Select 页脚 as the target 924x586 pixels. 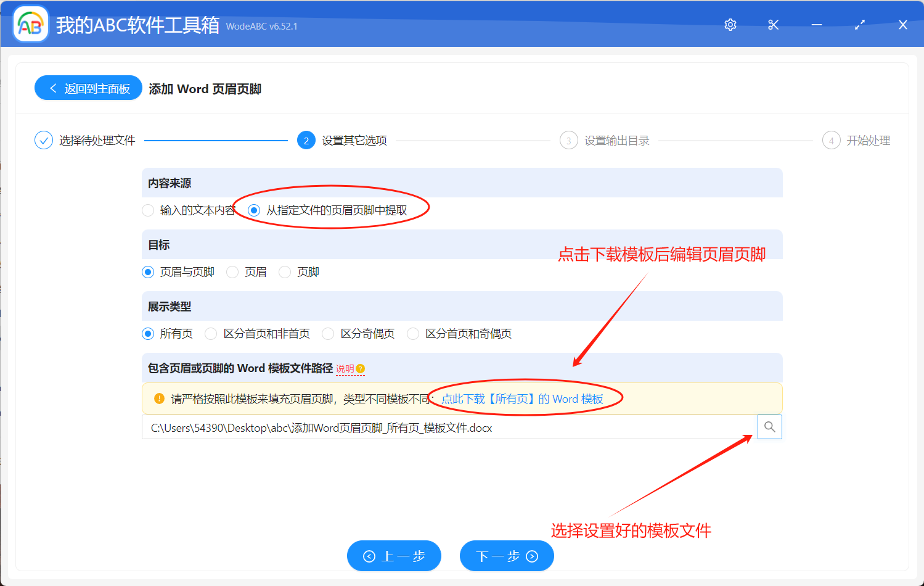pos(284,271)
